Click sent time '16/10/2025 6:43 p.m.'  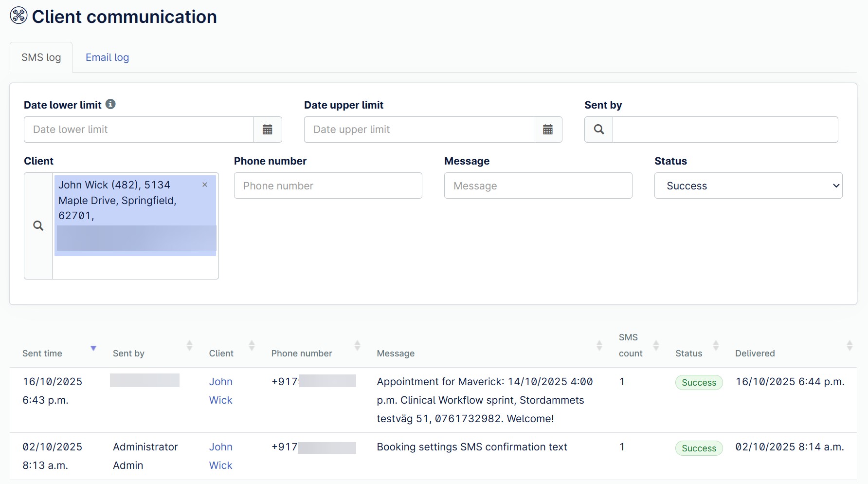pos(52,391)
